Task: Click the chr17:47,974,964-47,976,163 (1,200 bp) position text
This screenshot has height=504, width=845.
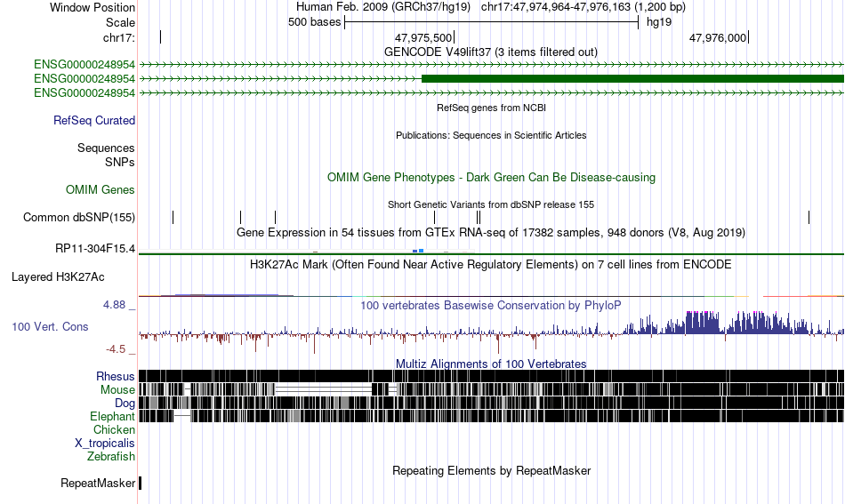Action: (x=583, y=7)
